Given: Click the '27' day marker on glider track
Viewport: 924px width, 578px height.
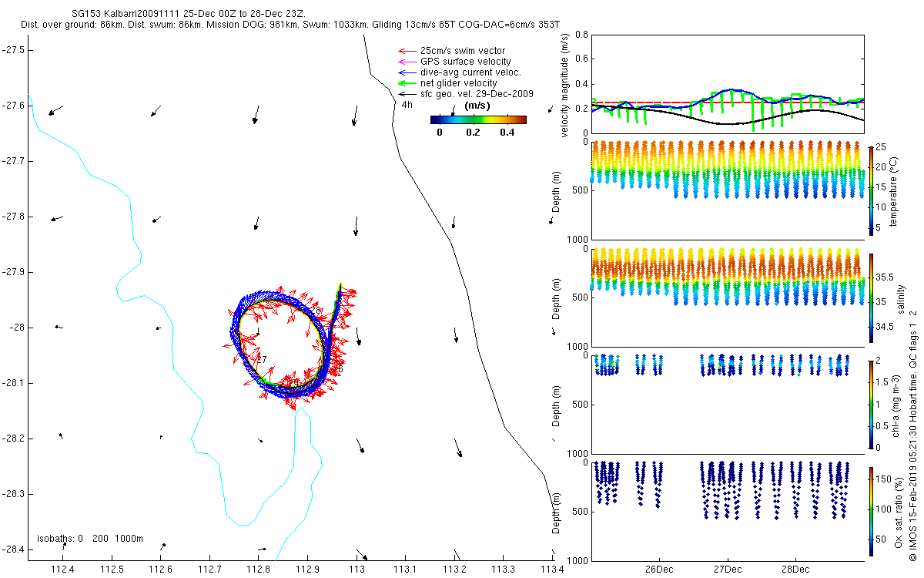Looking at the screenshot, I should tap(261, 360).
